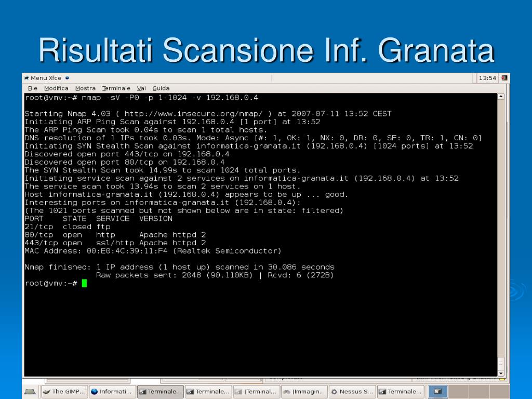Open the Terminale menu

click(x=116, y=88)
